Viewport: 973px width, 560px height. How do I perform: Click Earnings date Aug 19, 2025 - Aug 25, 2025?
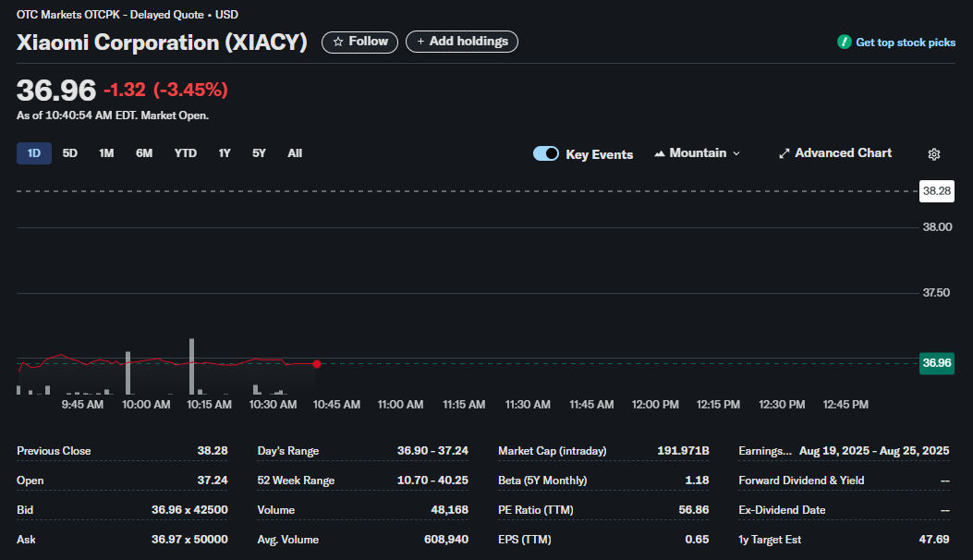coord(874,451)
